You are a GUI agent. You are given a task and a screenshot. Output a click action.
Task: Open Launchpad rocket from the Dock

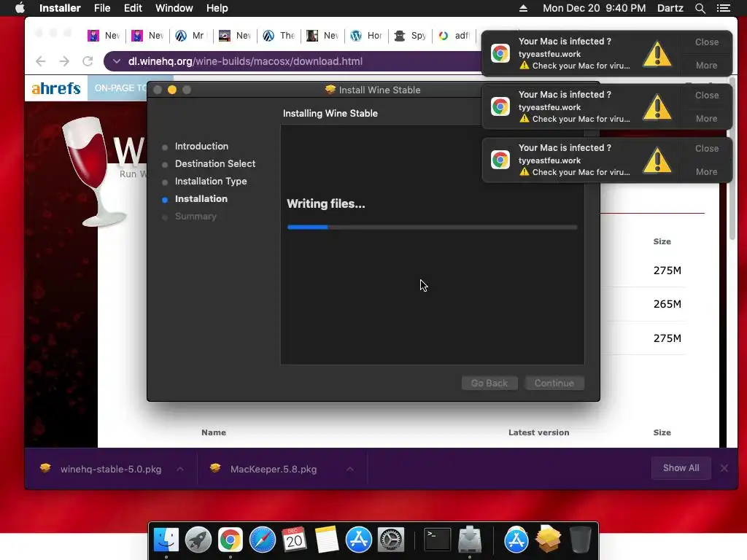[198, 540]
